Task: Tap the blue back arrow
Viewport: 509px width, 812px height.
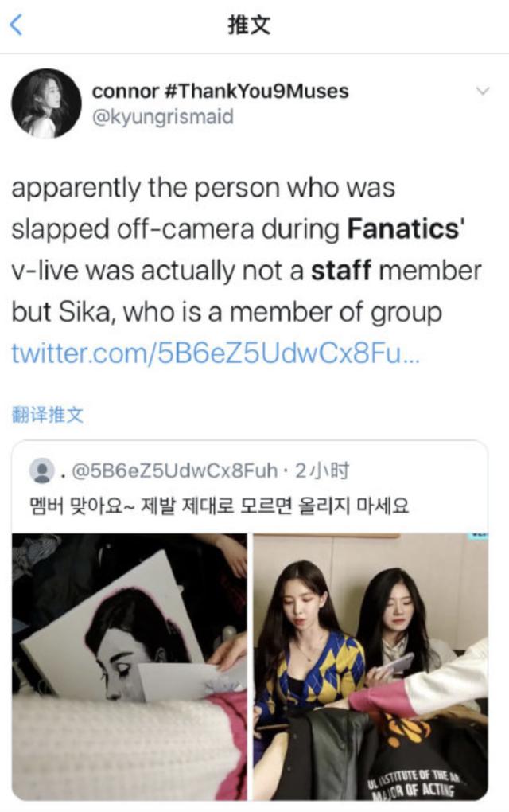Action: [17, 25]
